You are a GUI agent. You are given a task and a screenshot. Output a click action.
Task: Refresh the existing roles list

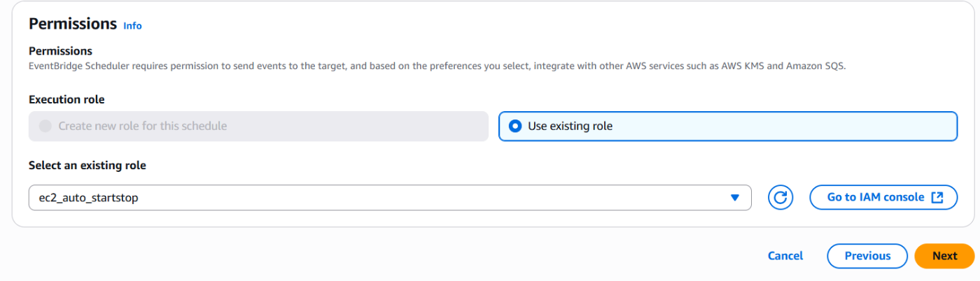(x=780, y=198)
